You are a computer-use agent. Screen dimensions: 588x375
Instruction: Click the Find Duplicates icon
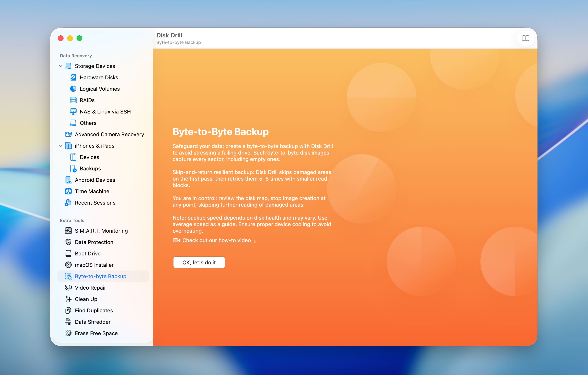[68, 310]
